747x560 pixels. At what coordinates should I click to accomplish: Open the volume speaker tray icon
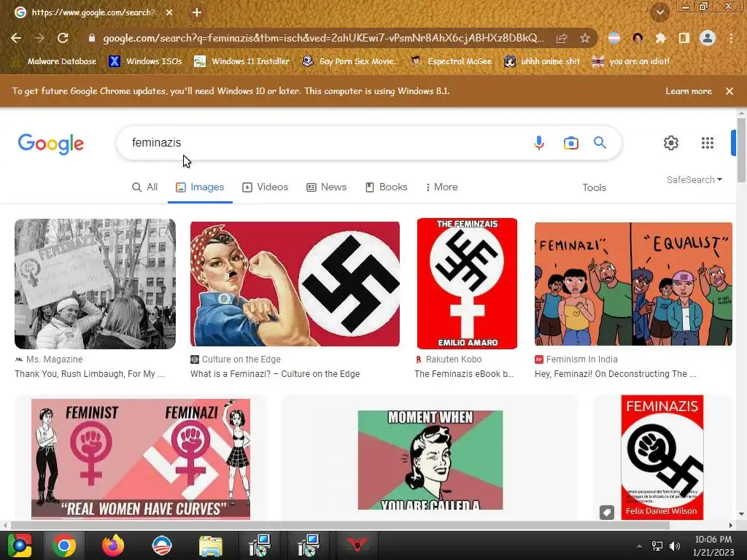[675, 545]
